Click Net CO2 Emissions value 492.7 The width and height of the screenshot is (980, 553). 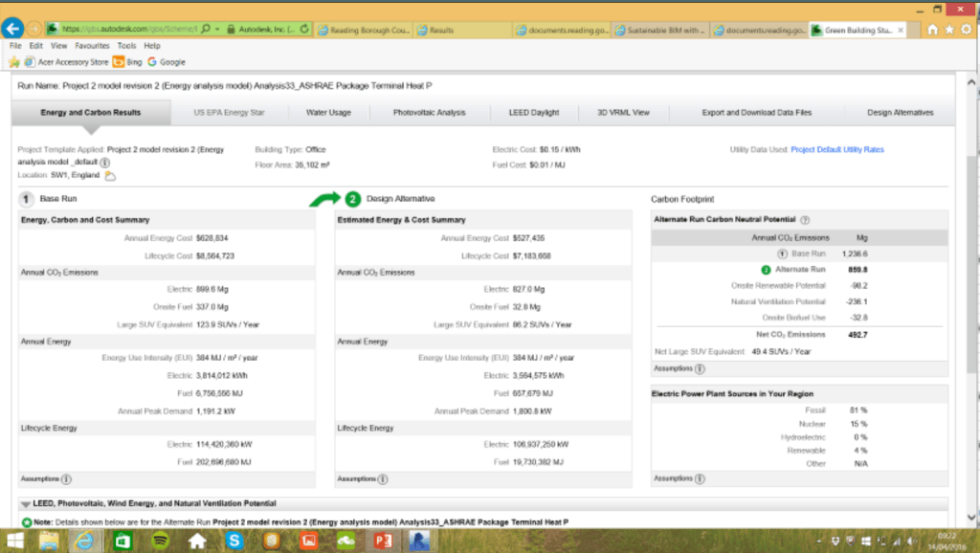click(857, 335)
